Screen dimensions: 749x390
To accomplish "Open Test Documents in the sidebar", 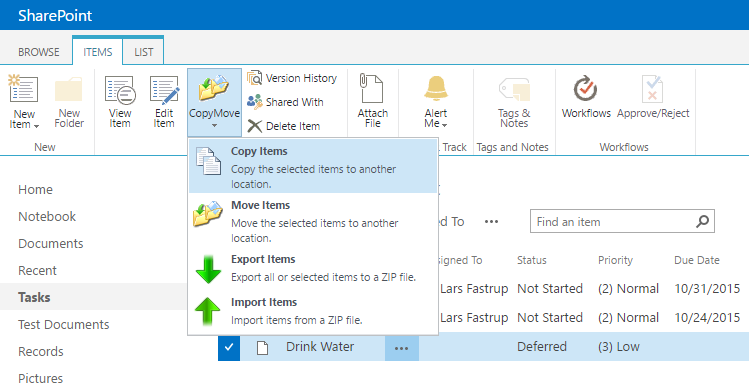I will pyautogui.click(x=64, y=325).
